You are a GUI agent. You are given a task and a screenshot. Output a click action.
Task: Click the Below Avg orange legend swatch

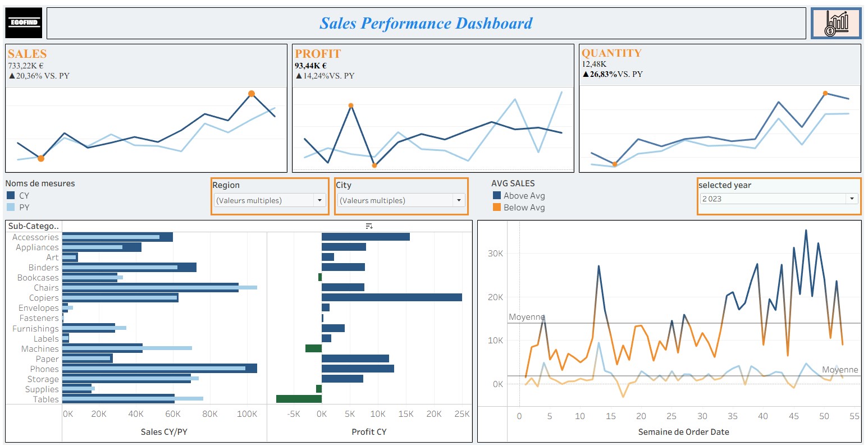[497, 207]
